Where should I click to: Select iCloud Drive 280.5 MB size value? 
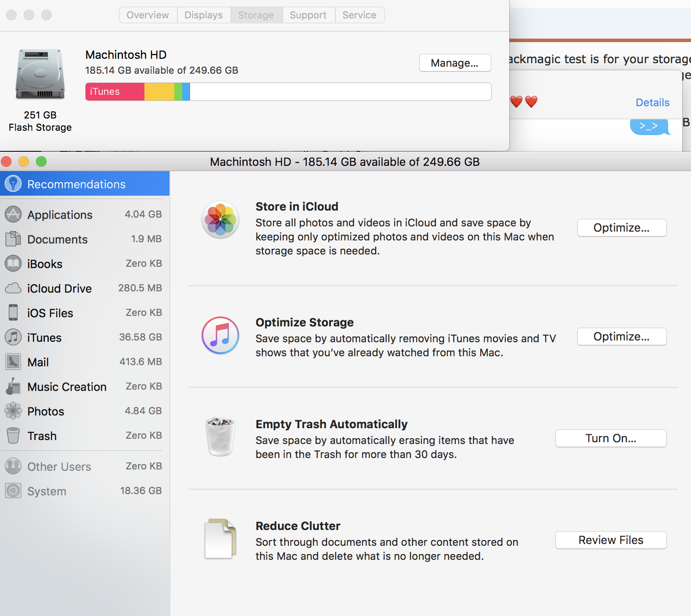140,288
